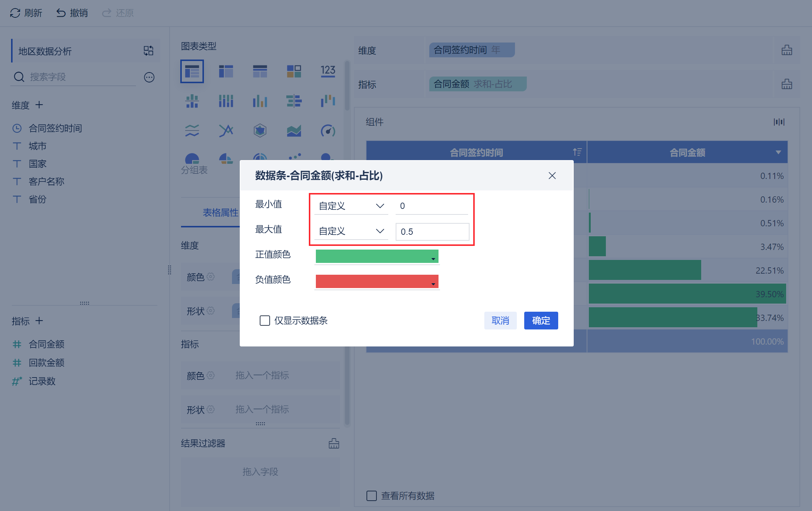Click the refresh (刷新) icon

(15, 13)
